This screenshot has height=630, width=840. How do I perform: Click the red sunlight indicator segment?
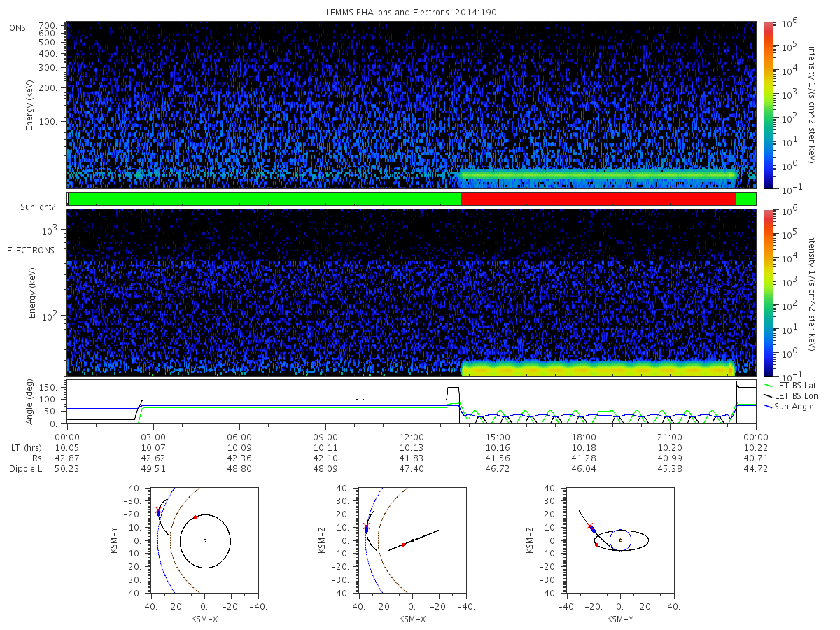pos(598,199)
